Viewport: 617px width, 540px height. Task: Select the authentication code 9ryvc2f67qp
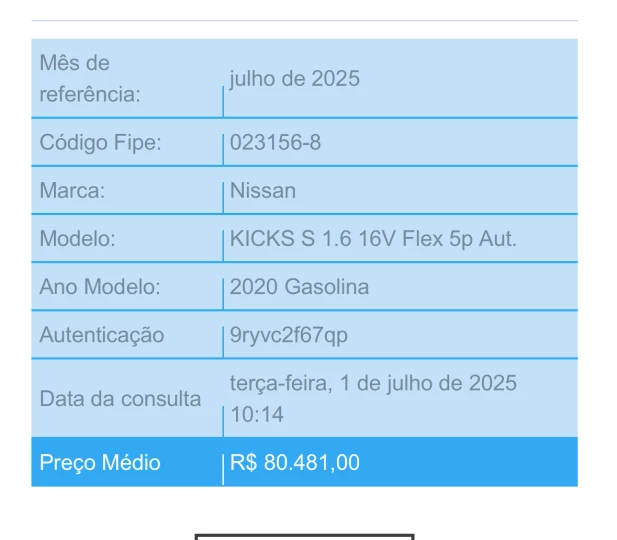[289, 335]
